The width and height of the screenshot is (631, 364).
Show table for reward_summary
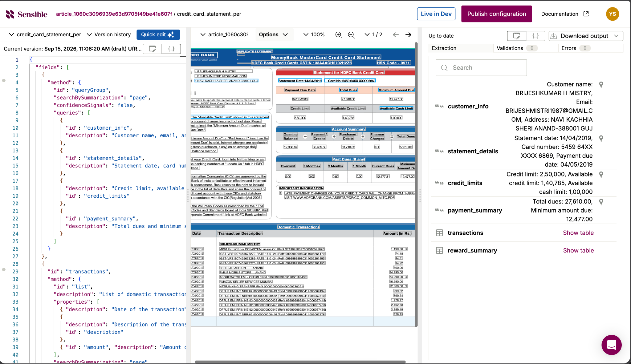tap(578, 251)
